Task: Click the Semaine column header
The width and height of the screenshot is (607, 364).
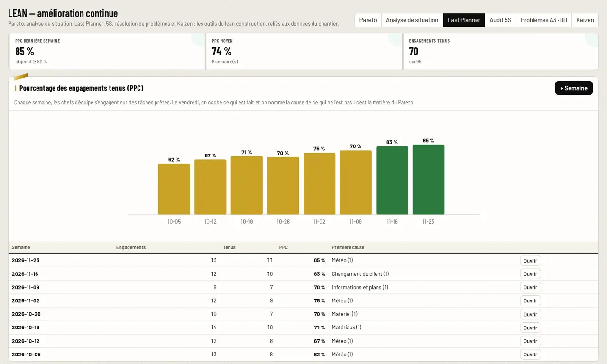Action: tap(21, 247)
